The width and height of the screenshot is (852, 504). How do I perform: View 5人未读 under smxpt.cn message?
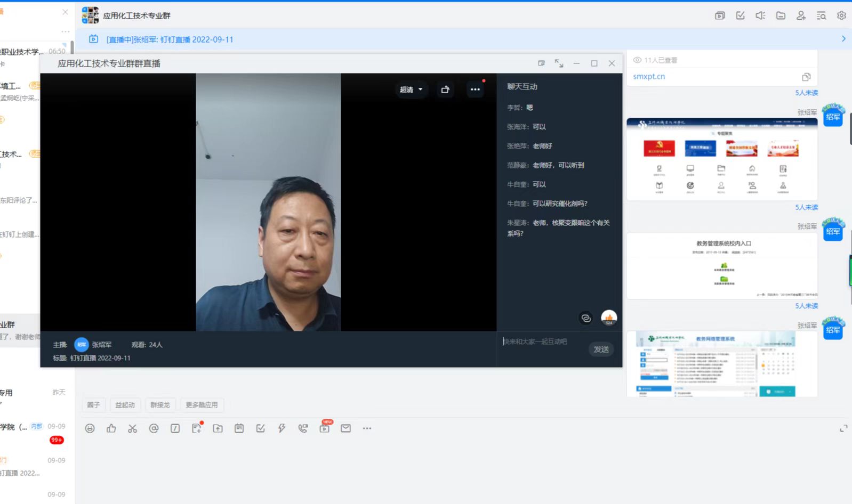[806, 93]
